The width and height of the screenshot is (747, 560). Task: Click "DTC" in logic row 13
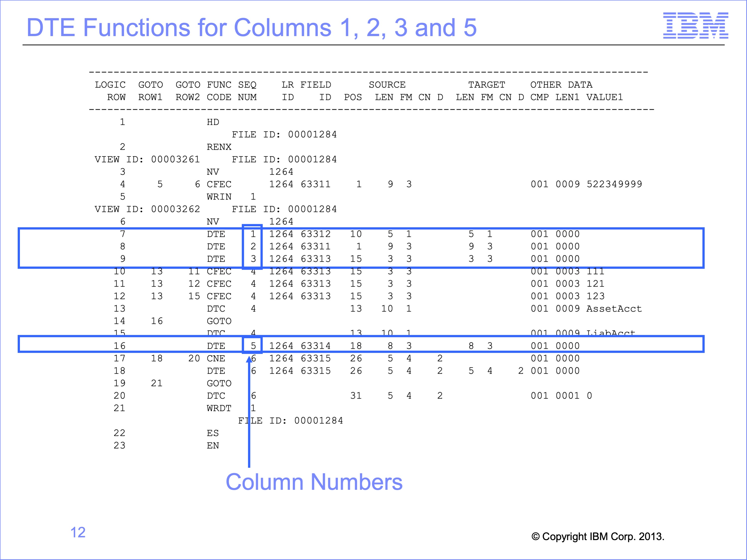click(216, 309)
